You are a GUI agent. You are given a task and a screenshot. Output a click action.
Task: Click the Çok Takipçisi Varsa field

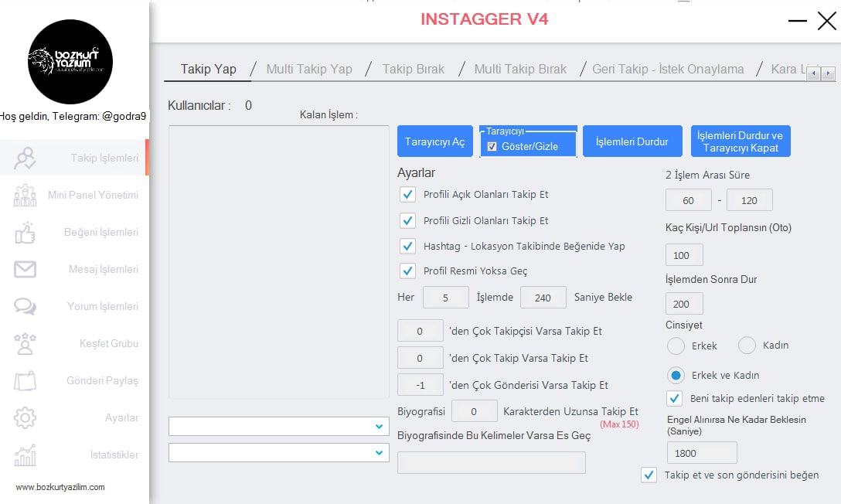420,331
